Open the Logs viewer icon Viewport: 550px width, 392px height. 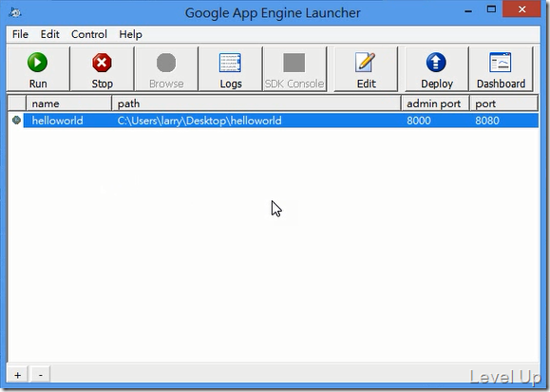(x=230, y=63)
